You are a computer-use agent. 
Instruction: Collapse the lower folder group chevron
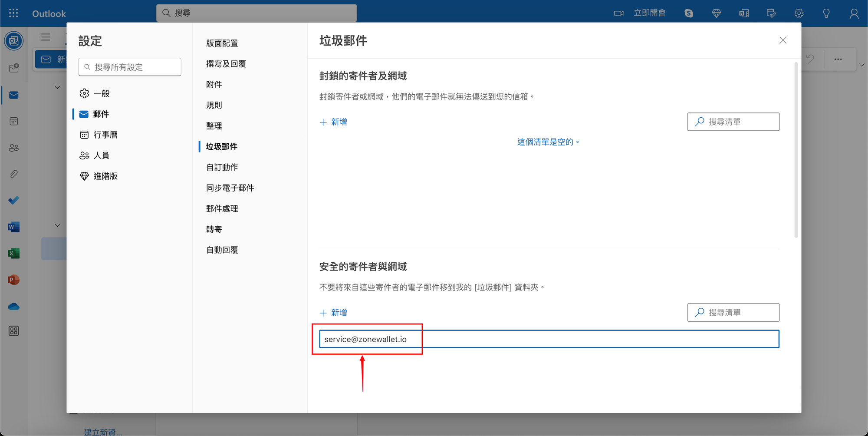point(57,225)
